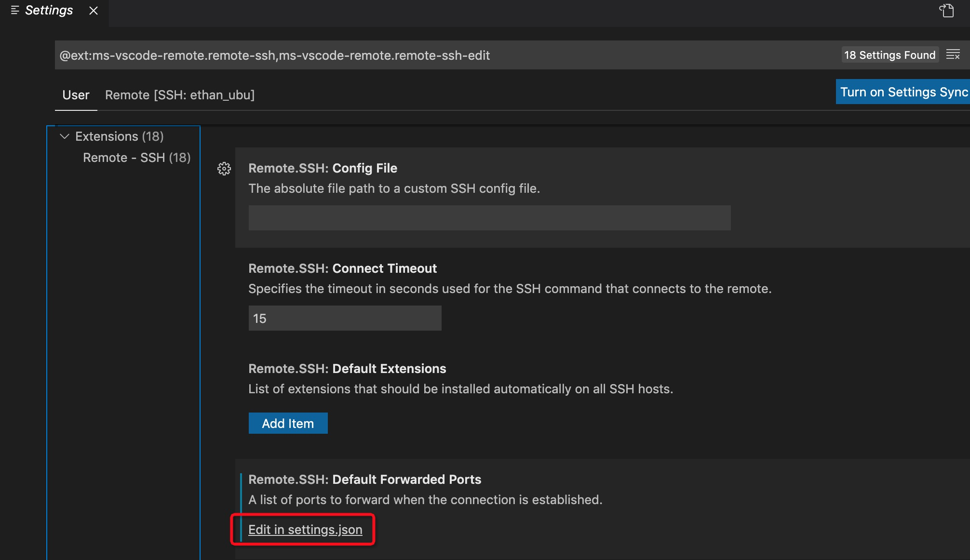970x560 pixels.
Task: Turn on Settings Sync
Action: (903, 92)
